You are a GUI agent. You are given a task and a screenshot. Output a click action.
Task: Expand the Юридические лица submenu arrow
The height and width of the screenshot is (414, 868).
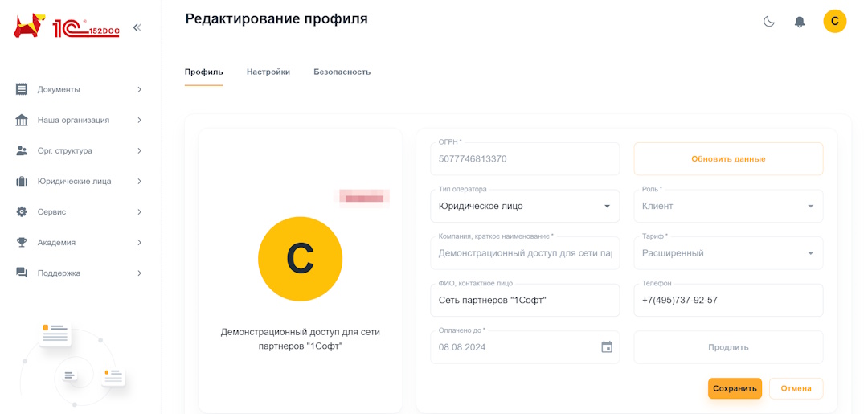139,181
